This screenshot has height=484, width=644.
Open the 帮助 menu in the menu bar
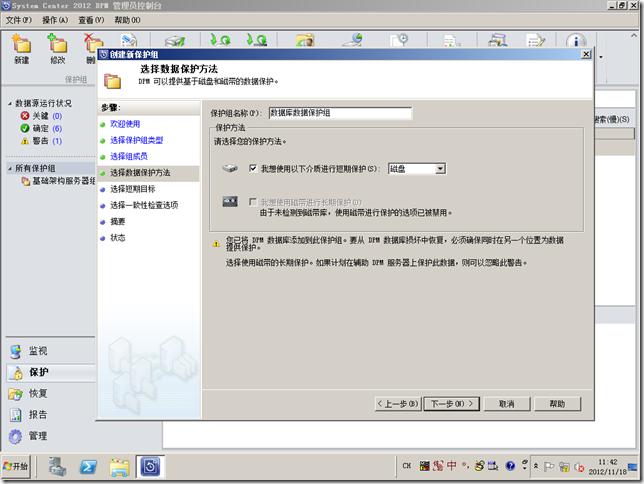[127, 20]
